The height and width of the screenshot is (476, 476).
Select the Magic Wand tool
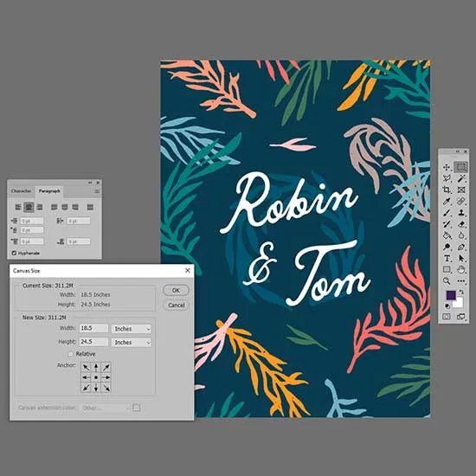click(461, 178)
